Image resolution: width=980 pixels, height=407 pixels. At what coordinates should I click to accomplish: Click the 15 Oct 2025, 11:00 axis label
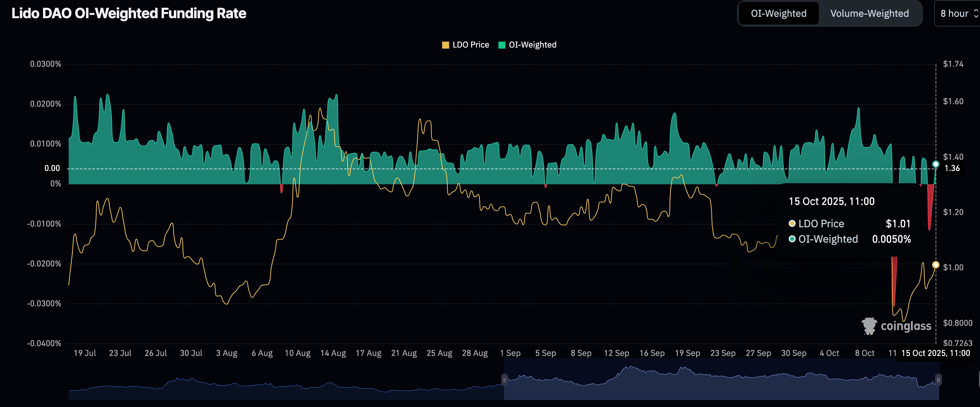pyautogui.click(x=936, y=353)
